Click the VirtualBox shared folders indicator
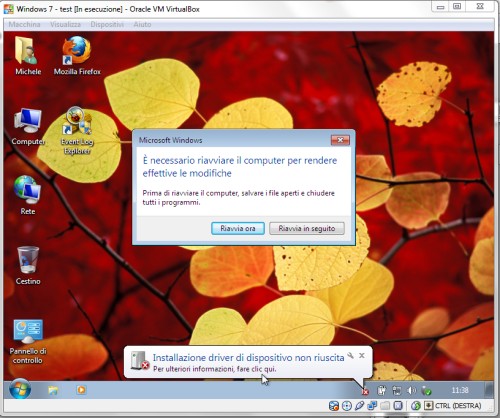Image resolution: width=500 pixels, height=418 pixels. [385, 406]
